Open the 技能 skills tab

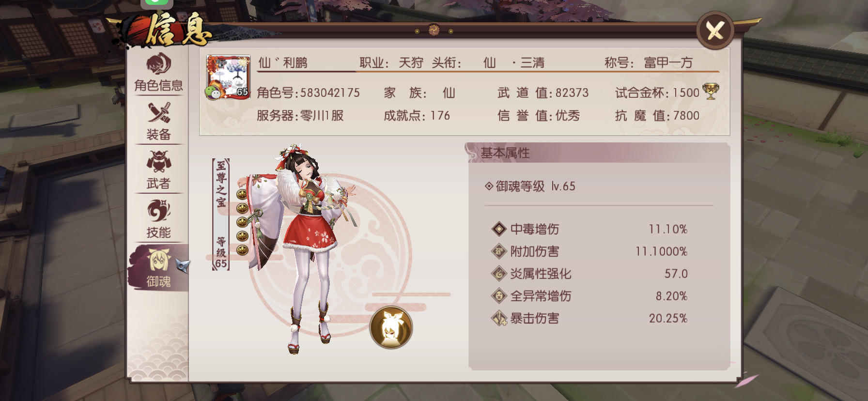(158, 219)
